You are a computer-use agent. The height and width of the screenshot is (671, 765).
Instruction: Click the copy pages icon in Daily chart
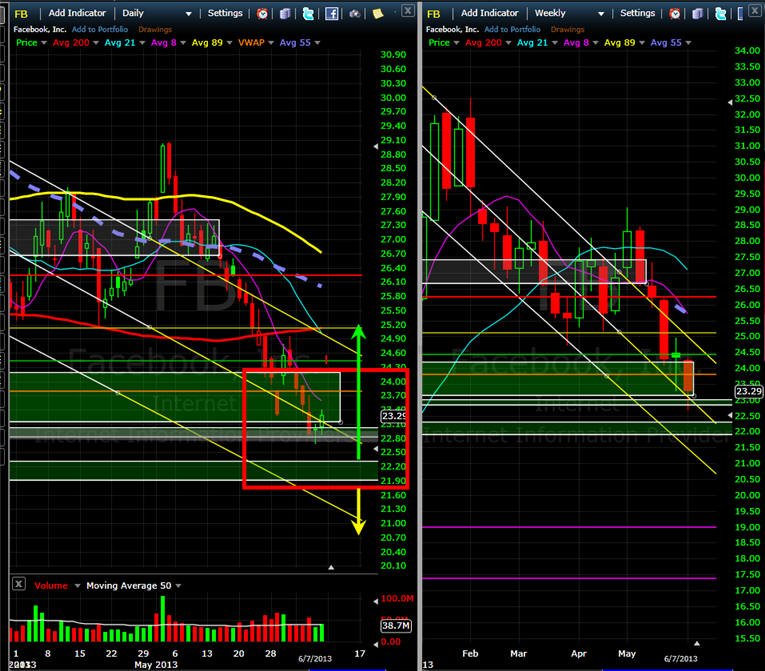[285, 14]
